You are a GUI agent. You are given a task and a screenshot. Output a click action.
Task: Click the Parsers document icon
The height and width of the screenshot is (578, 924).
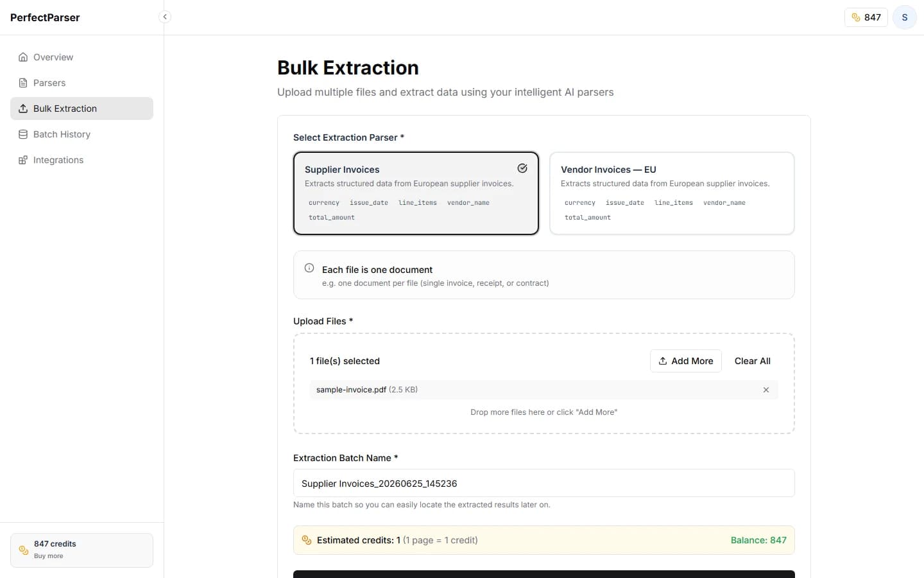click(23, 83)
